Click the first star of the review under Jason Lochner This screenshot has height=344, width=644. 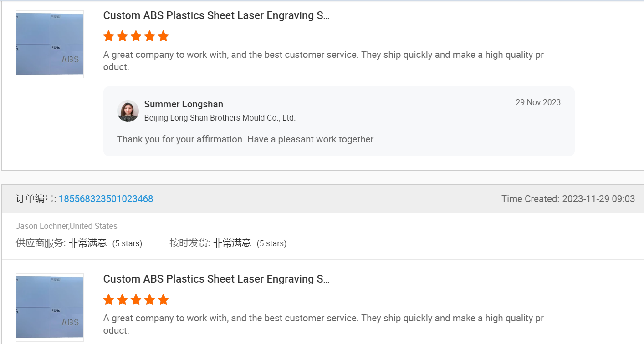point(108,300)
